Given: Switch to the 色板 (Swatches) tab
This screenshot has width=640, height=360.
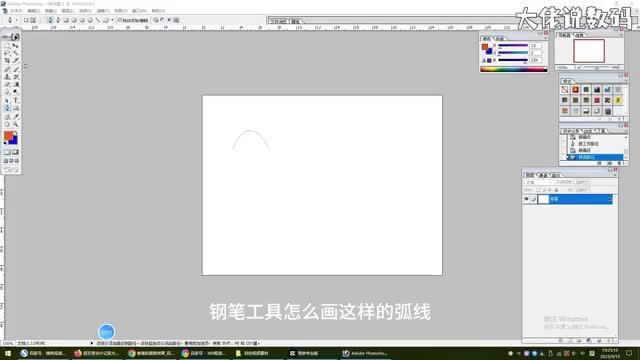Looking at the screenshot, I should pyautogui.click(x=500, y=39).
